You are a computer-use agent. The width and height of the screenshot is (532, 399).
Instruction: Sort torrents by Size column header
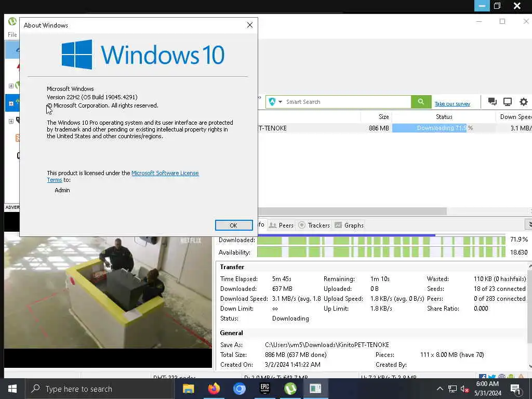[x=376, y=117]
